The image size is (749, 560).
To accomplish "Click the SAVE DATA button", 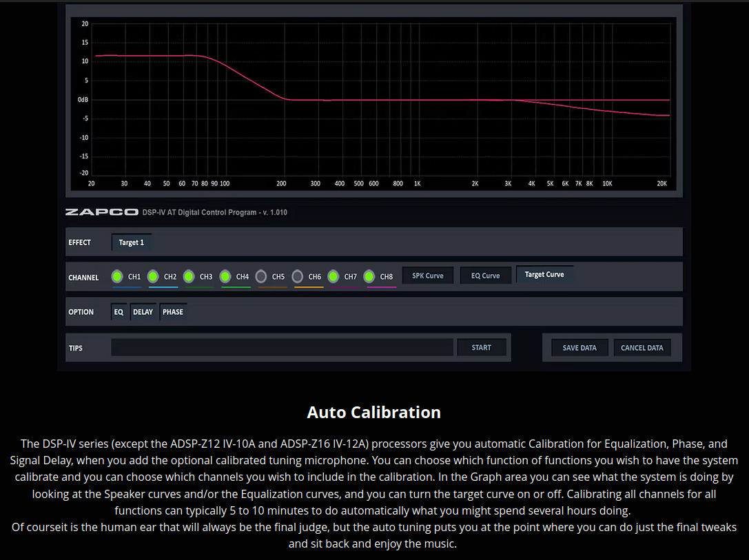I will pos(579,348).
